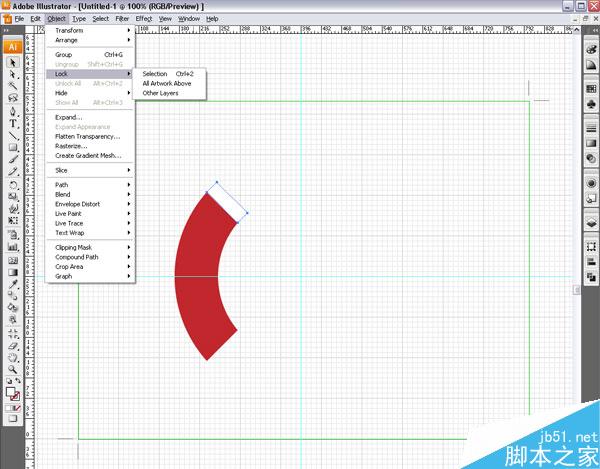Choose Lock Selection Ctrl+2
Viewport: 600px width, 469px height.
point(169,74)
